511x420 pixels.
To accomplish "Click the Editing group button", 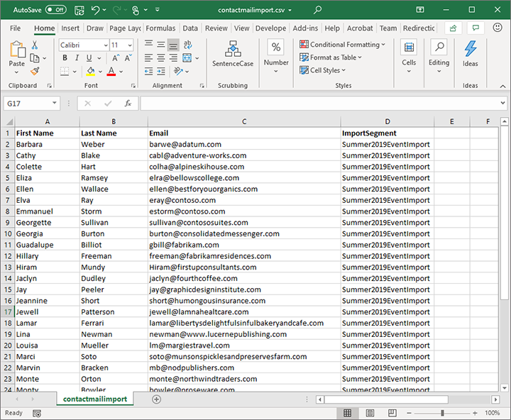I will pos(439,54).
